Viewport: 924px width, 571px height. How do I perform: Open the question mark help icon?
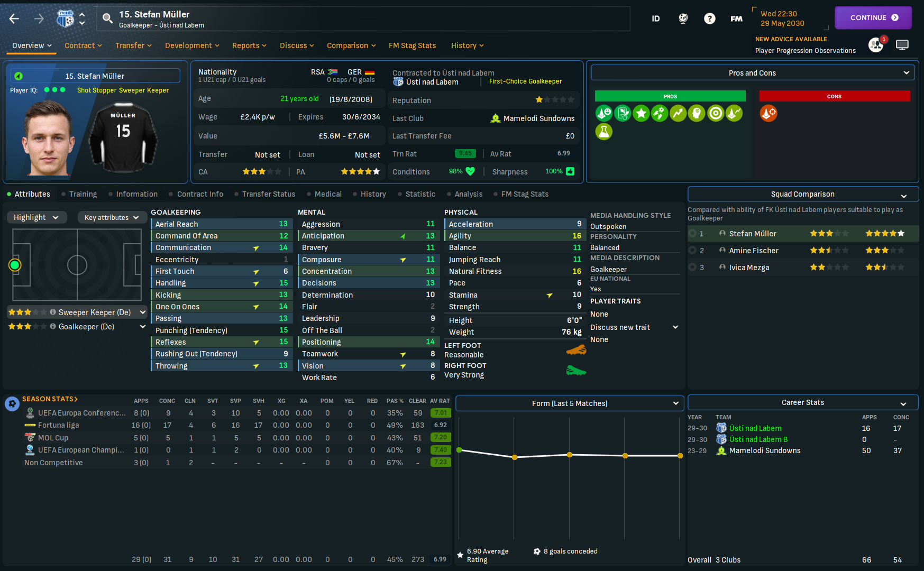point(710,19)
